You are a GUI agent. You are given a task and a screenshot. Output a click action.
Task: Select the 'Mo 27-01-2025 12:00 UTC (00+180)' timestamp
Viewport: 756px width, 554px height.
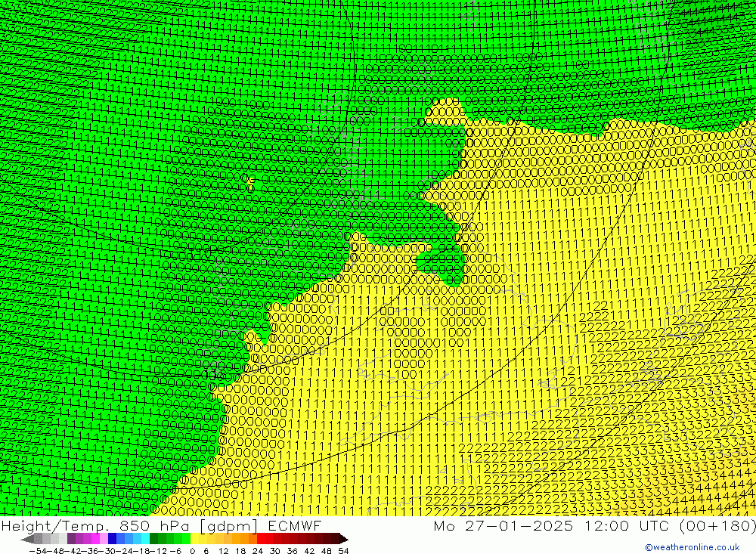[594, 525]
